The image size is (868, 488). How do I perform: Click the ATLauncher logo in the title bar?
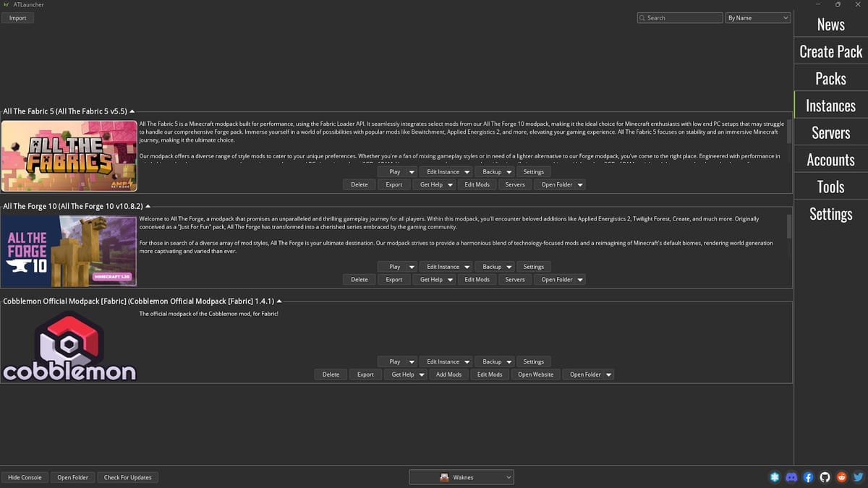click(6, 4)
